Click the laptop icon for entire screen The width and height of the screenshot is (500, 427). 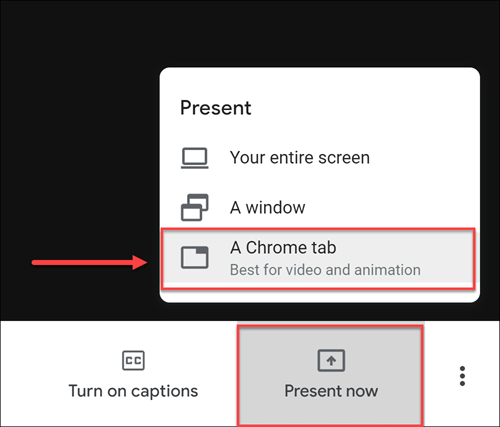point(195,158)
